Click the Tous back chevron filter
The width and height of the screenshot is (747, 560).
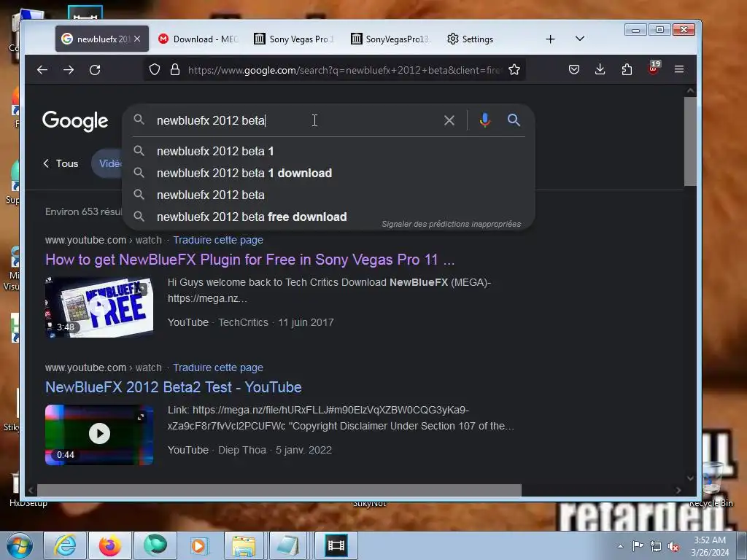tap(61, 163)
